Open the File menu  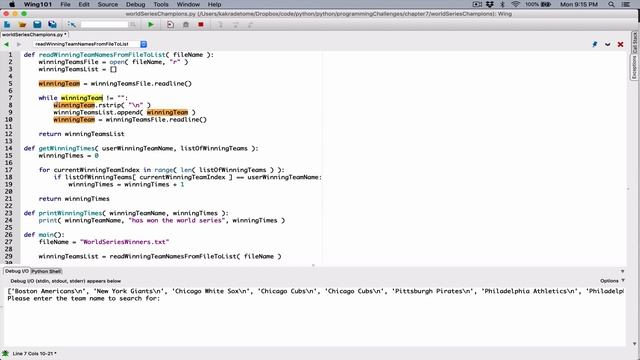pyautogui.click(x=65, y=4)
